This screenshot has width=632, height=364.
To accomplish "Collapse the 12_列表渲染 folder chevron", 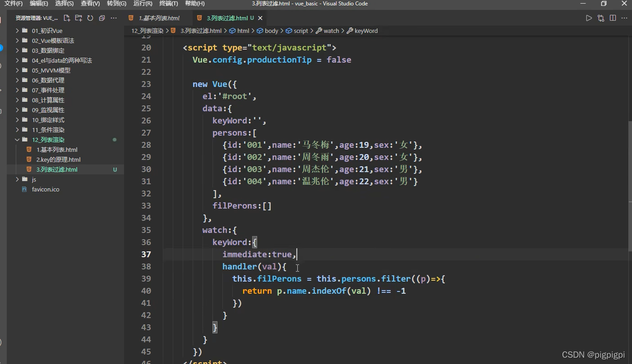I will [18, 140].
